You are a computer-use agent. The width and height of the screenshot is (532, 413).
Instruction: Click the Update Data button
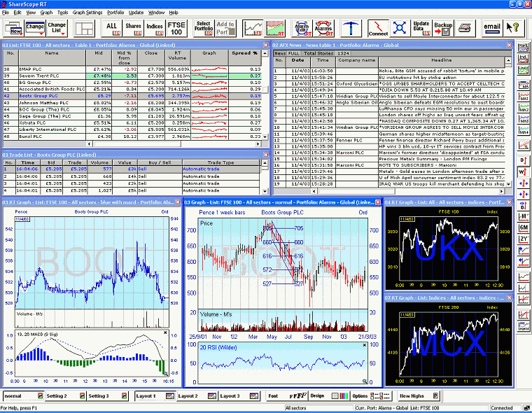click(x=421, y=28)
